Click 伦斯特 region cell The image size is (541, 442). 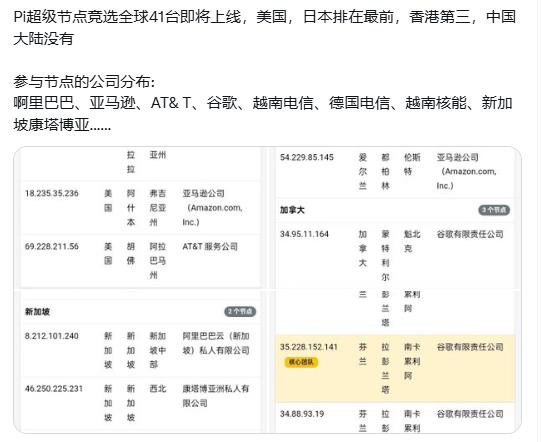[412, 165]
